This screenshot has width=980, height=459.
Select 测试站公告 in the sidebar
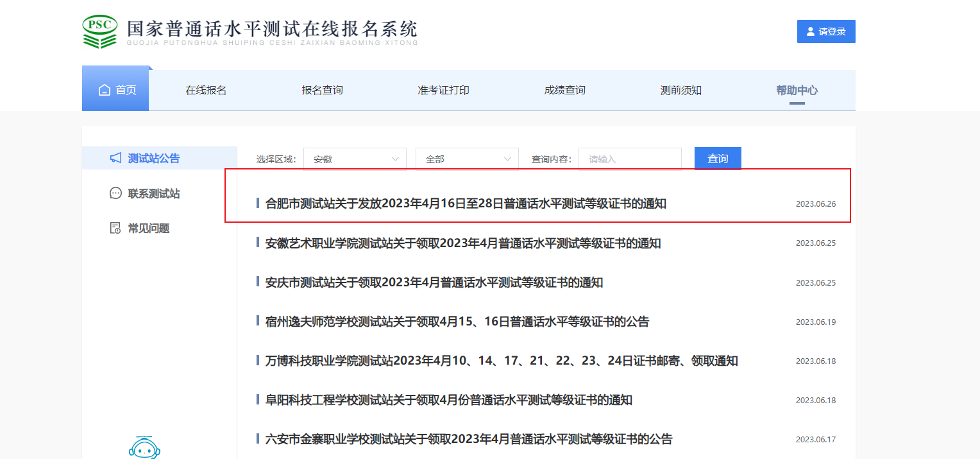pos(160,158)
